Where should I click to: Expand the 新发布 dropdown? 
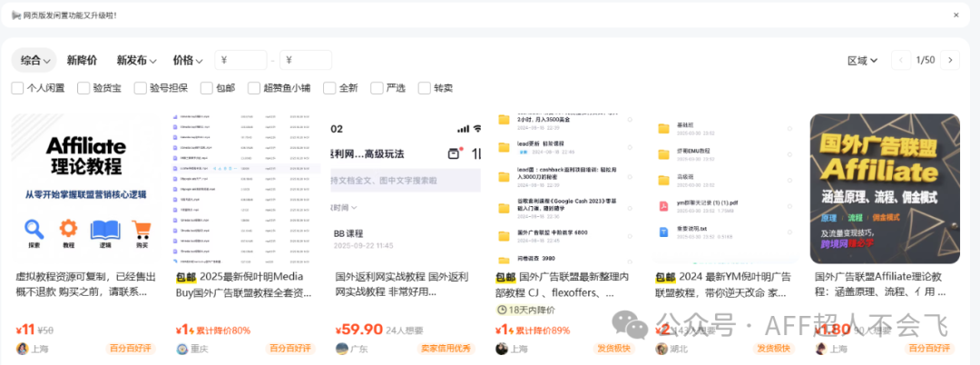(136, 61)
